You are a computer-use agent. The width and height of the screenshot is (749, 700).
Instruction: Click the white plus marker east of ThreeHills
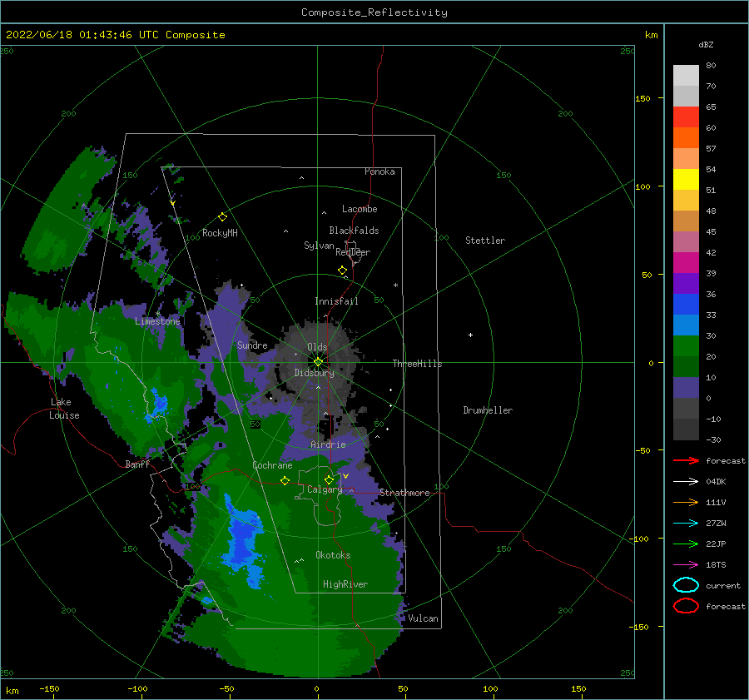coord(470,335)
